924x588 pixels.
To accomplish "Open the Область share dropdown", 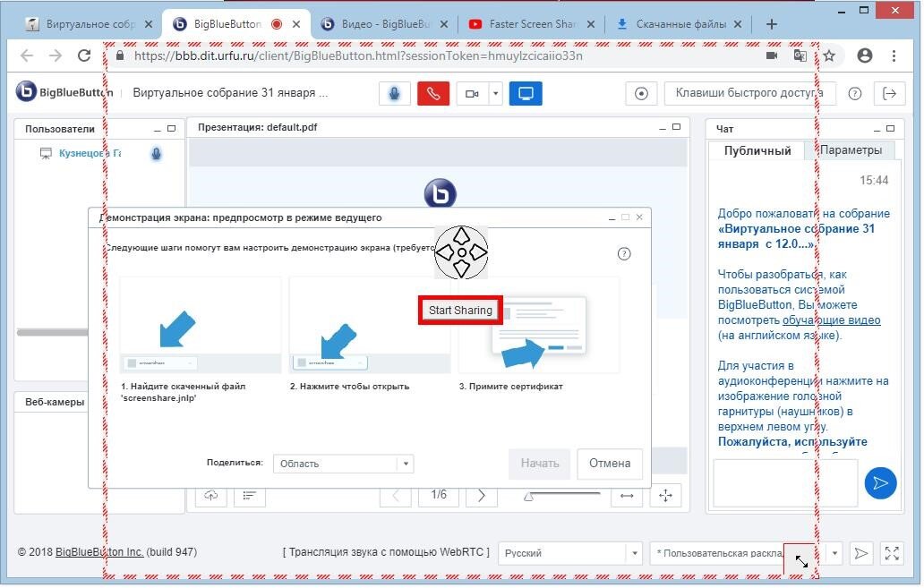I will (344, 464).
